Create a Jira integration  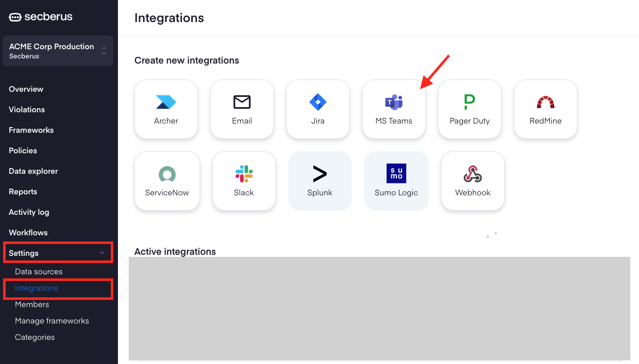pos(318,109)
